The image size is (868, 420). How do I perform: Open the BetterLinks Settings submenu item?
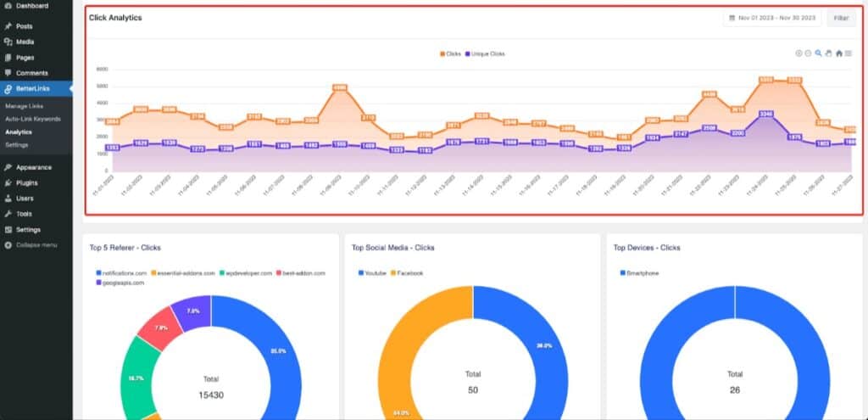17,144
